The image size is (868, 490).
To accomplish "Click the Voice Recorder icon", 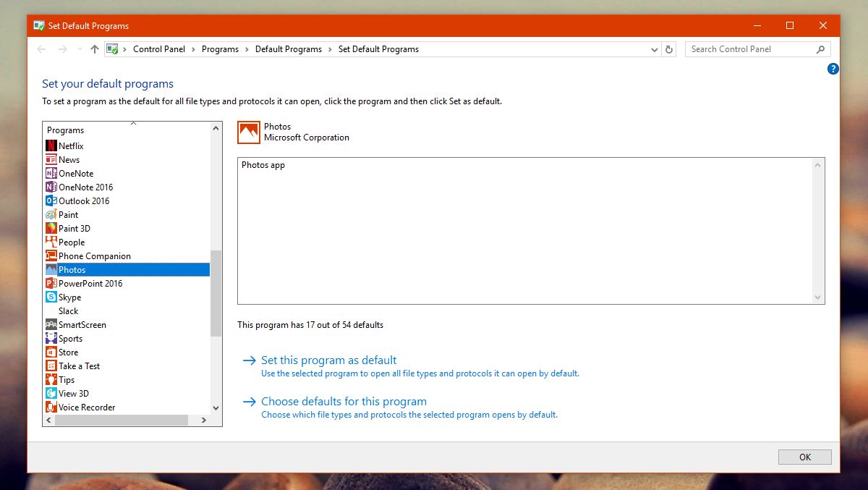I will point(51,407).
